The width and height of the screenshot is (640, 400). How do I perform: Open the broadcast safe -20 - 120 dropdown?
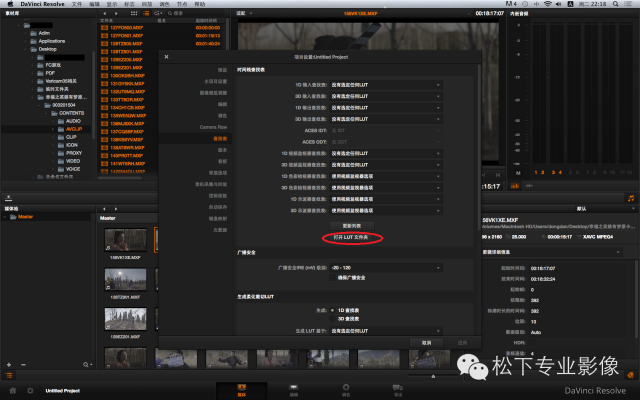point(386,268)
